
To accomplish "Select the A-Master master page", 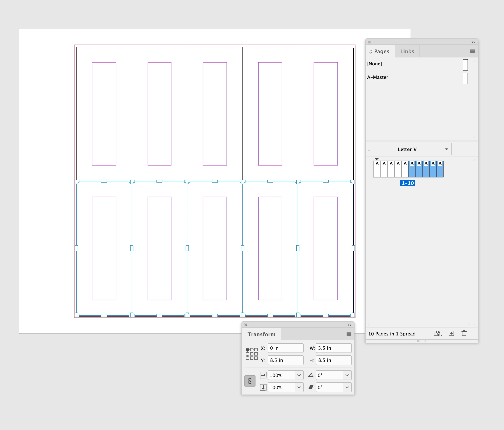I will (378, 77).
